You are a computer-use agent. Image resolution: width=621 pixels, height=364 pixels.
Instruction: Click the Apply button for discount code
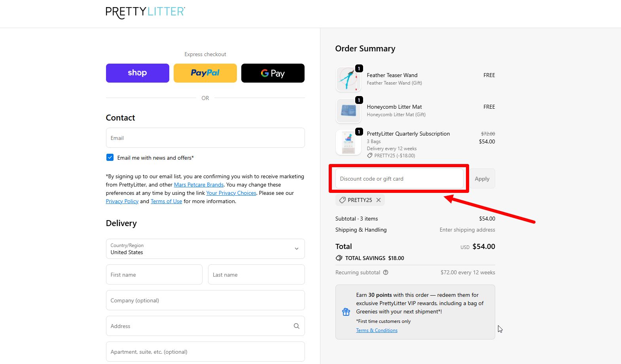482,178
